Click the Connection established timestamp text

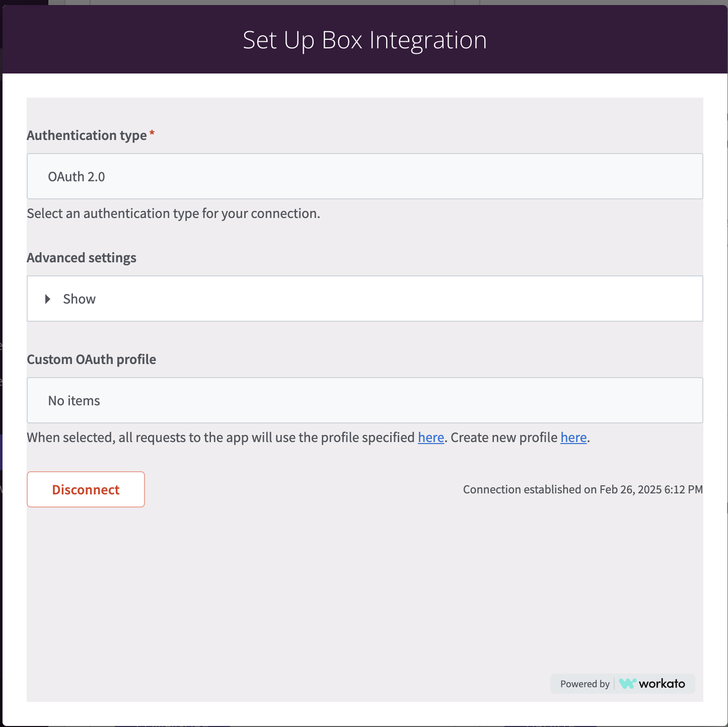pyautogui.click(x=583, y=489)
